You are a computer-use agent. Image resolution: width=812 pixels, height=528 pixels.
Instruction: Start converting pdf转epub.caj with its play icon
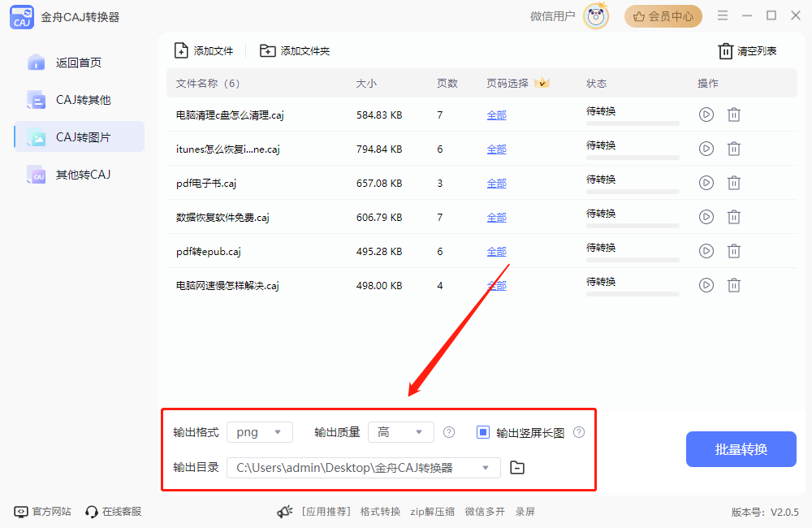coord(706,251)
